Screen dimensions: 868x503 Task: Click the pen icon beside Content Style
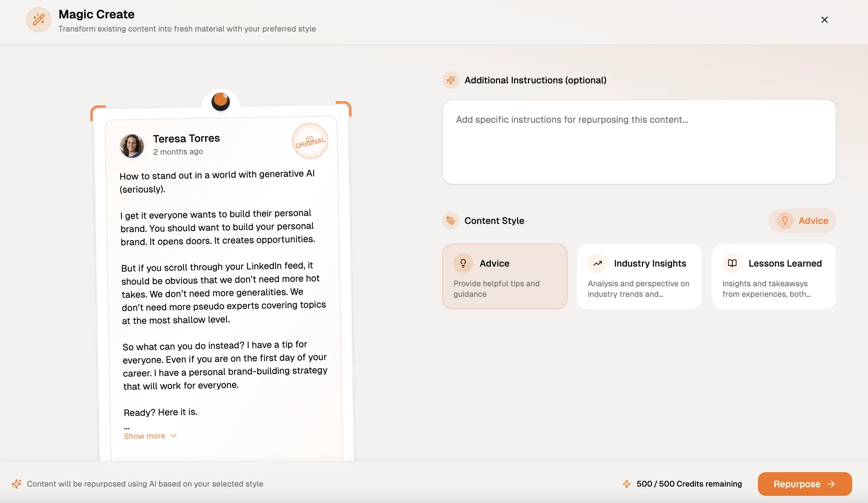coord(450,221)
